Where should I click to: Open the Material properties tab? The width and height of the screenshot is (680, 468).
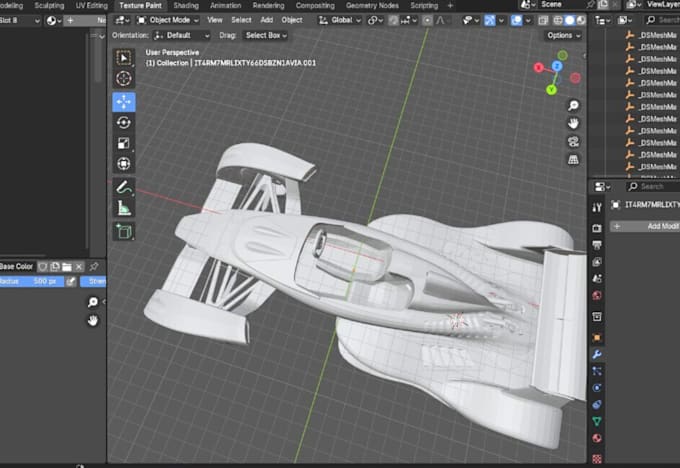pyautogui.click(x=597, y=438)
